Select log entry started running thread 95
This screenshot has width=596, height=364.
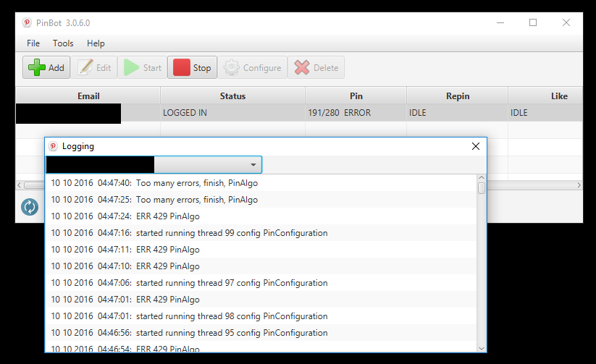(x=261, y=333)
